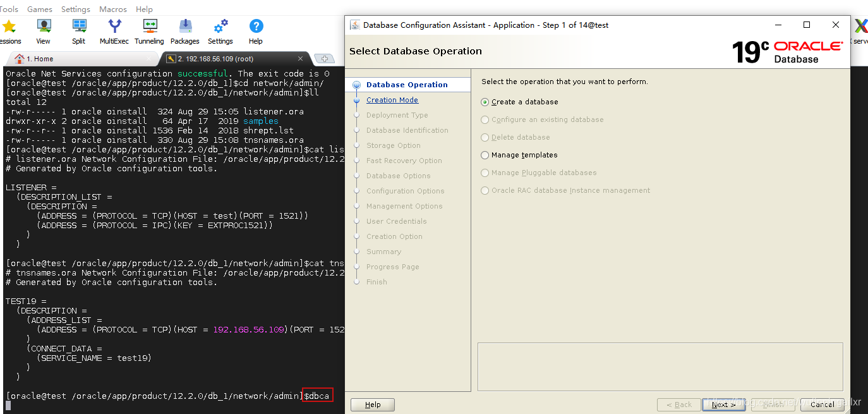
Task: Open the Help menu
Action: 144,9
